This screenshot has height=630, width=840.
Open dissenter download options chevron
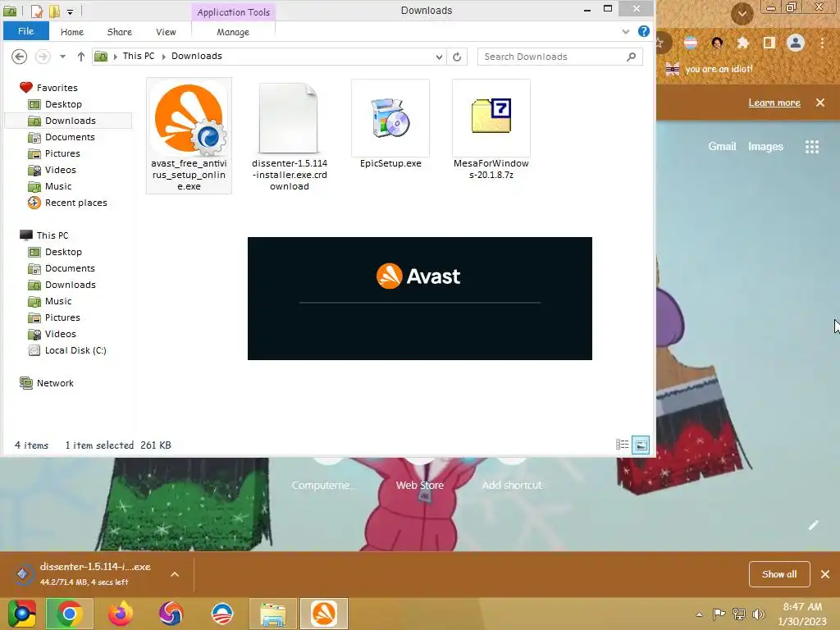pos(175,574)
